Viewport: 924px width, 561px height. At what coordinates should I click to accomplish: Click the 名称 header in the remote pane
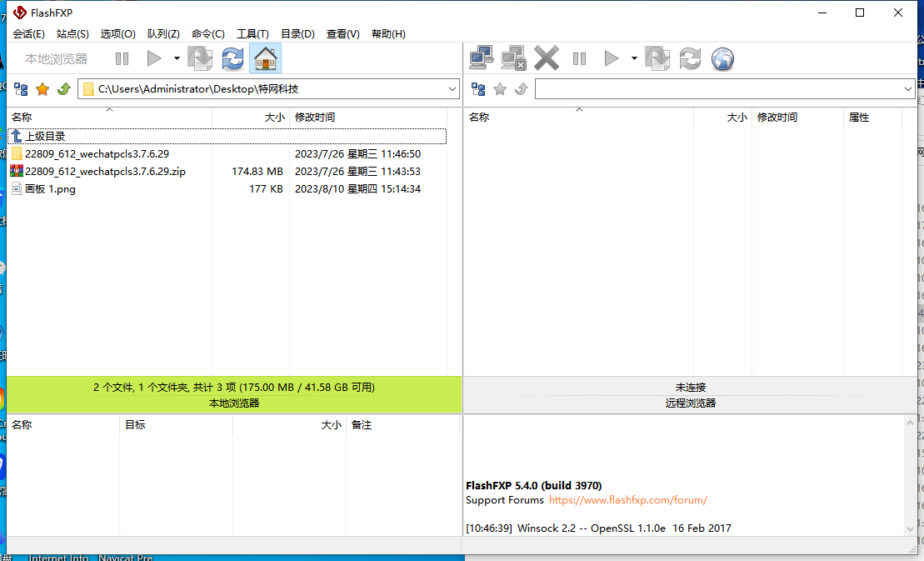pyautogui.click(x=579, y=118)
